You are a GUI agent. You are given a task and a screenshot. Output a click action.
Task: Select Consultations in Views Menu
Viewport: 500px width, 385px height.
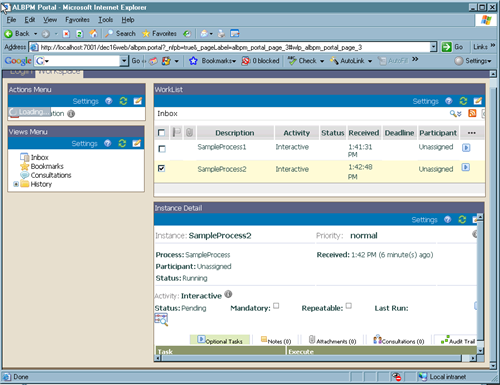click(51, 175)
